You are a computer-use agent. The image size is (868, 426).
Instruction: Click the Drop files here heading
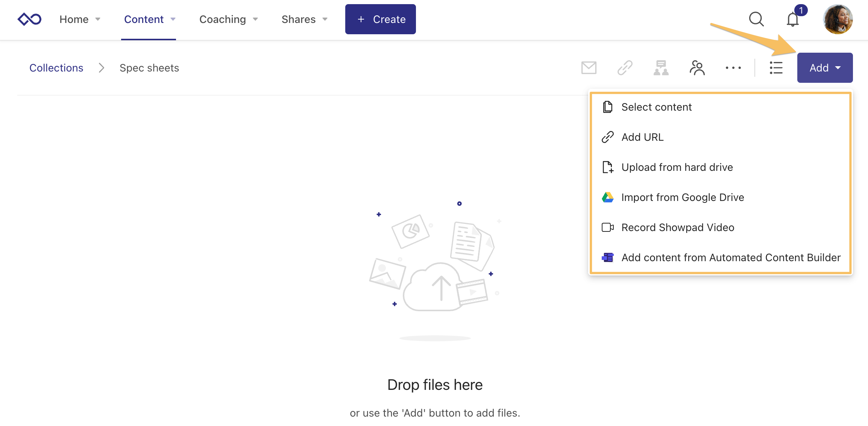pos(435,385)
